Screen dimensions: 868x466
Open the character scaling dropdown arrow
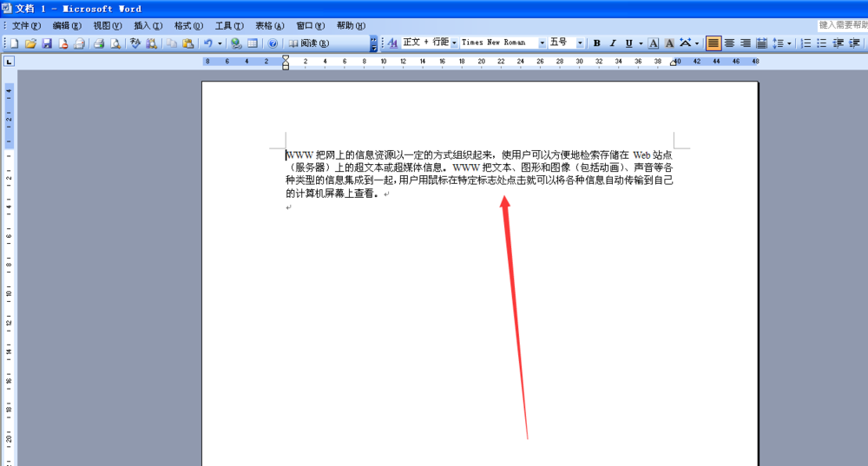(x=697, y=43)
